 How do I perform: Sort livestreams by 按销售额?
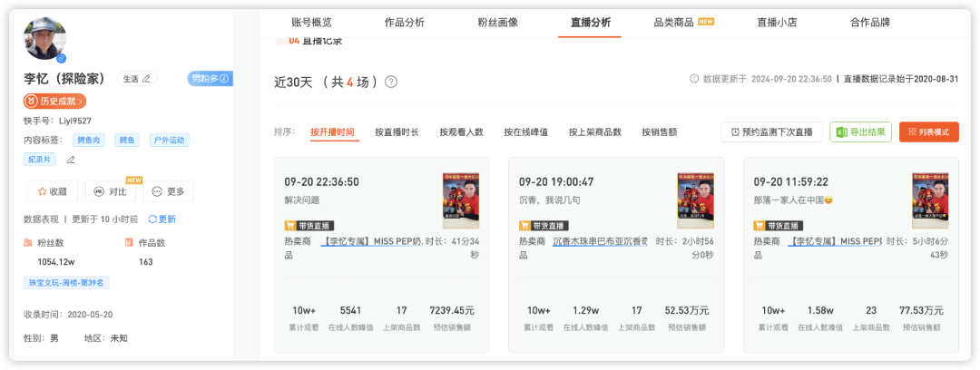(659, 132)
